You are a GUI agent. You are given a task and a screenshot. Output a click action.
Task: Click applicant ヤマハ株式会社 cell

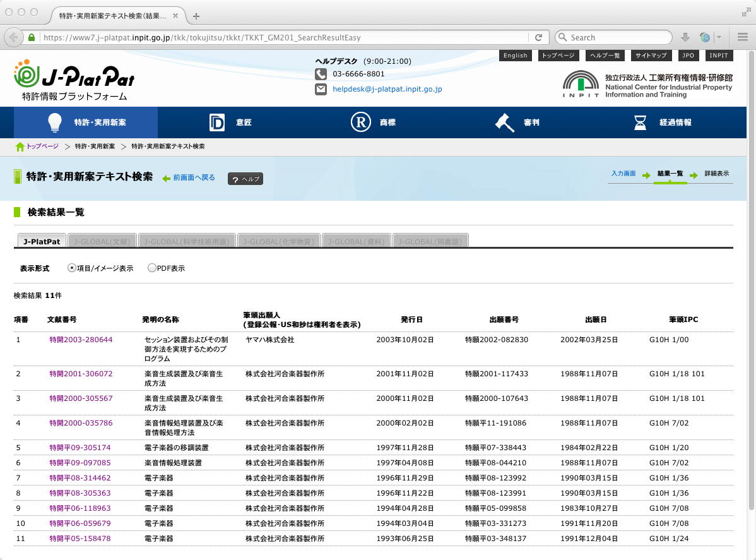click(x=269, y=340)
